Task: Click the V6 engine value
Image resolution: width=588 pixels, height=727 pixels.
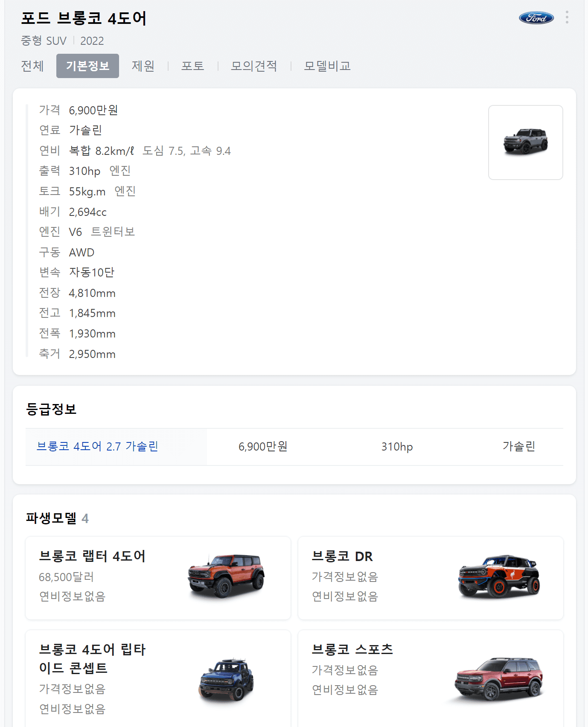Action: click(76, 232)
